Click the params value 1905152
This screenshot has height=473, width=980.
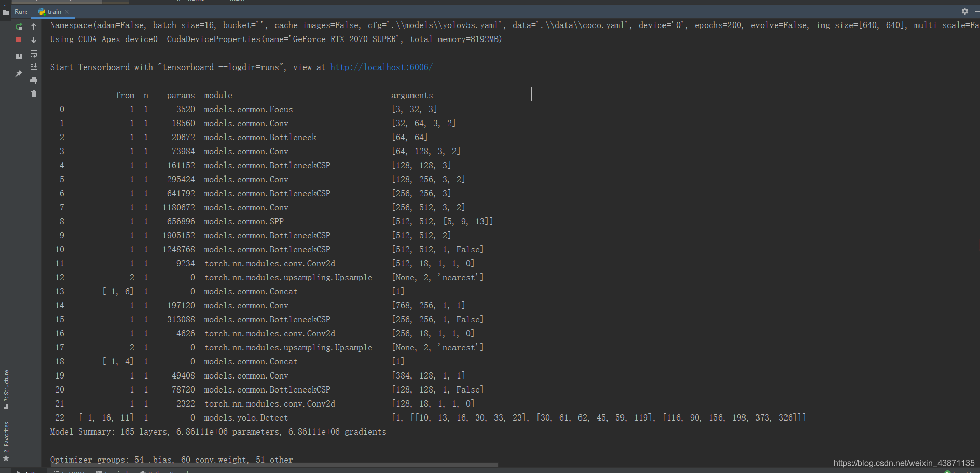[178, 235]
